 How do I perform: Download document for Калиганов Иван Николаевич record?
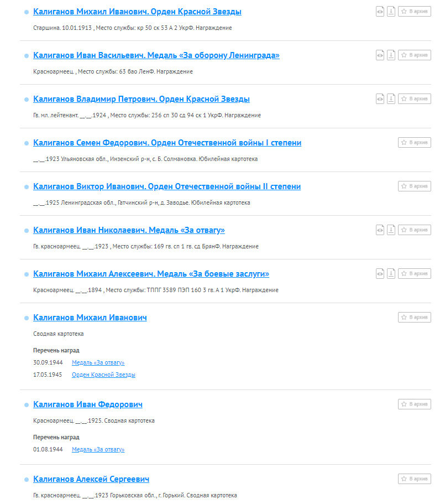point(391,230)
